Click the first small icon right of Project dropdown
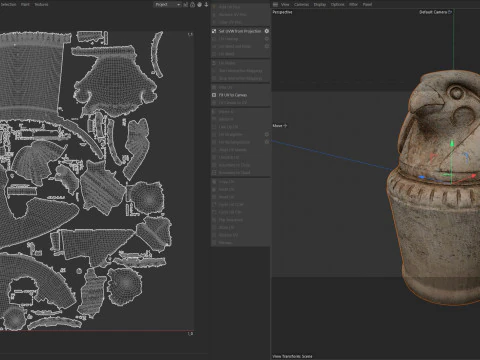 click(186, 5)
